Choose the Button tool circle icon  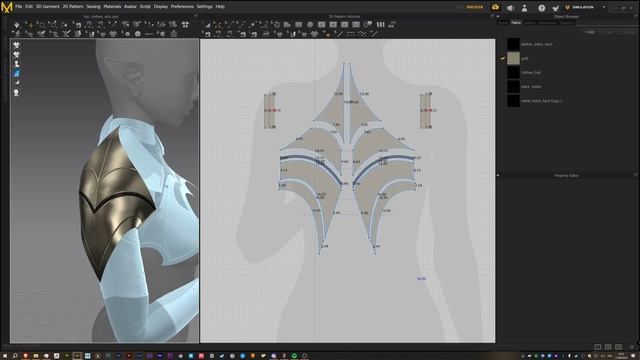coord(138,34)
